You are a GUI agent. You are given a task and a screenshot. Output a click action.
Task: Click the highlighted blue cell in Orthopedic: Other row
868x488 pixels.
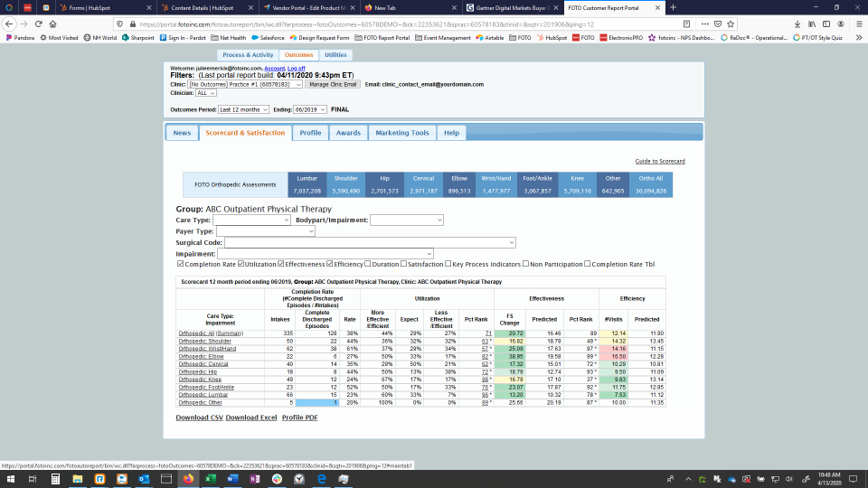[x=317, y=403]
